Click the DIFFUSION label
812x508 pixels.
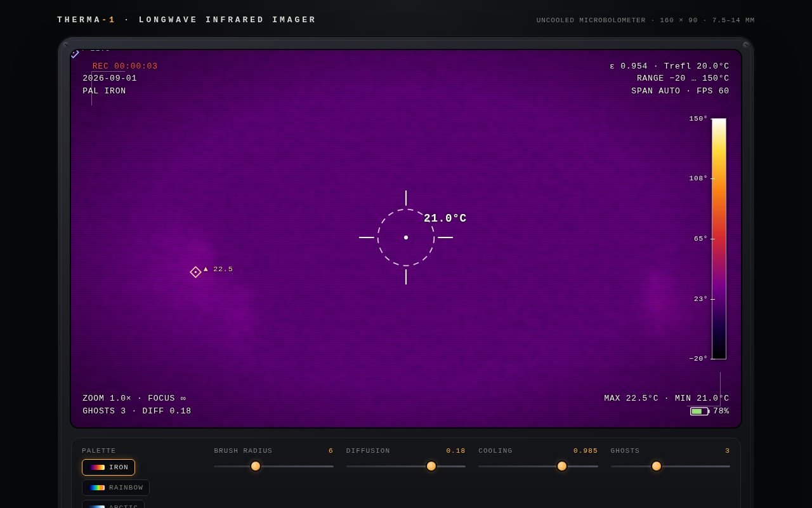368,451
